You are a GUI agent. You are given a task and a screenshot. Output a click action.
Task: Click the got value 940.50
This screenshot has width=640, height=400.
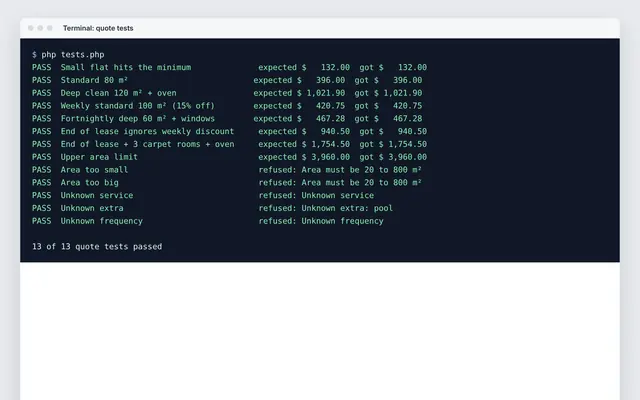click(x=412, y=131)
